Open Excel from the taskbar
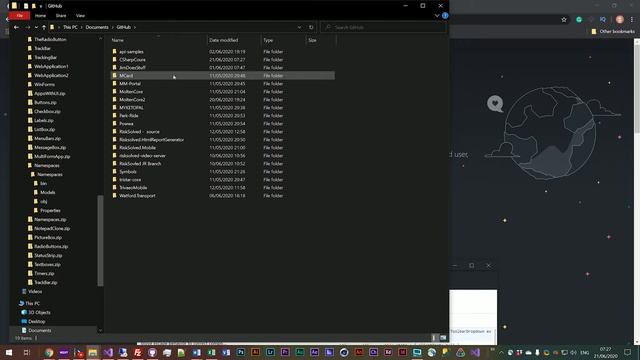This screenshot has height=360, width=640. (211, 352)
